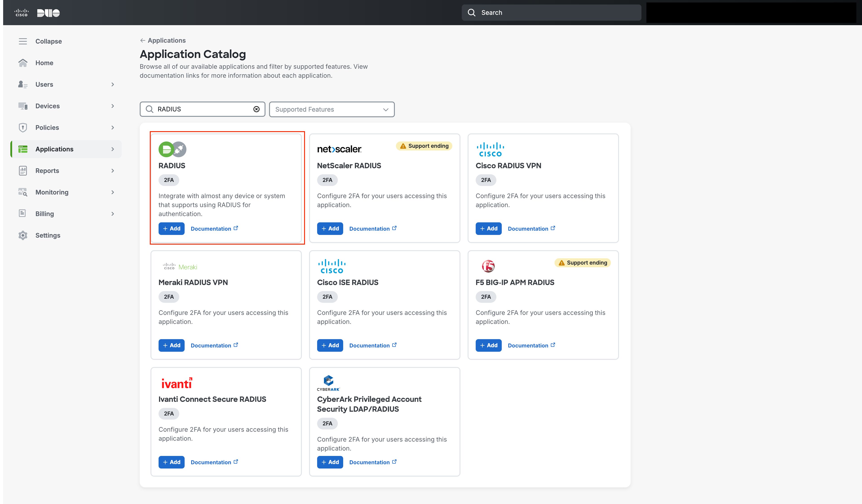The width and height of the screenshot is (862, 504).
Task: Click the Collapse sidebar label
Action: (x=49, y=41)
